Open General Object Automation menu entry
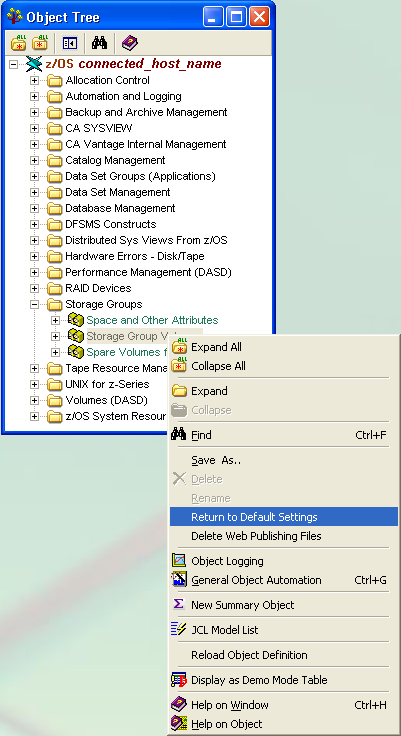This screenshot has height=736, width=401. pyautogui.click(x=284, y=580)
